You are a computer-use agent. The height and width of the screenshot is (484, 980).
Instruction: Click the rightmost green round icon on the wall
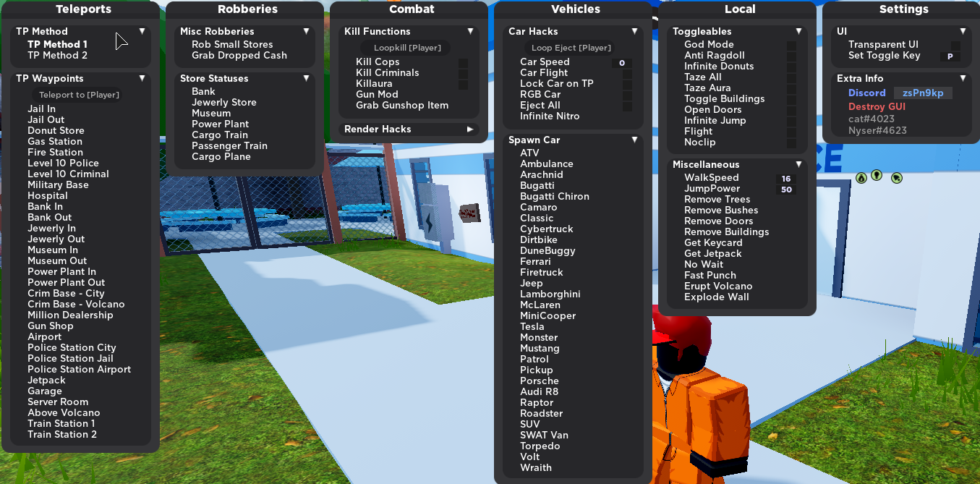[x=896, y=177]
